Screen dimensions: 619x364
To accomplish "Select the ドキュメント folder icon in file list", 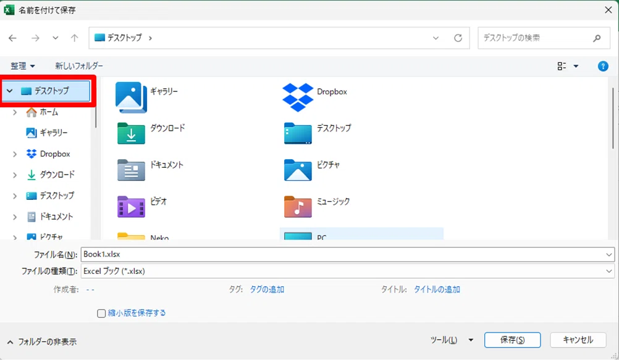I will pos(131,170).
